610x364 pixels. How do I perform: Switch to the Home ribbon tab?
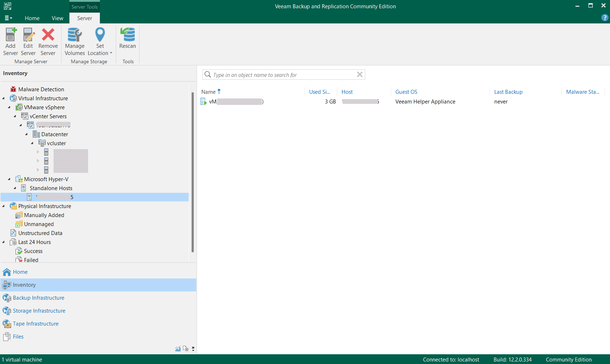click(x=32, y=18)
